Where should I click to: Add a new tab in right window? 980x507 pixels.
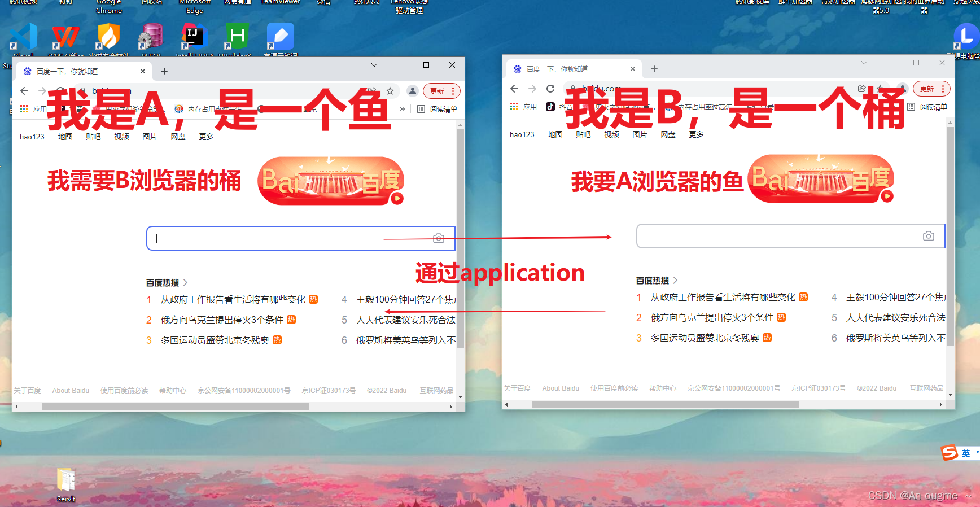tap(654, 69)
